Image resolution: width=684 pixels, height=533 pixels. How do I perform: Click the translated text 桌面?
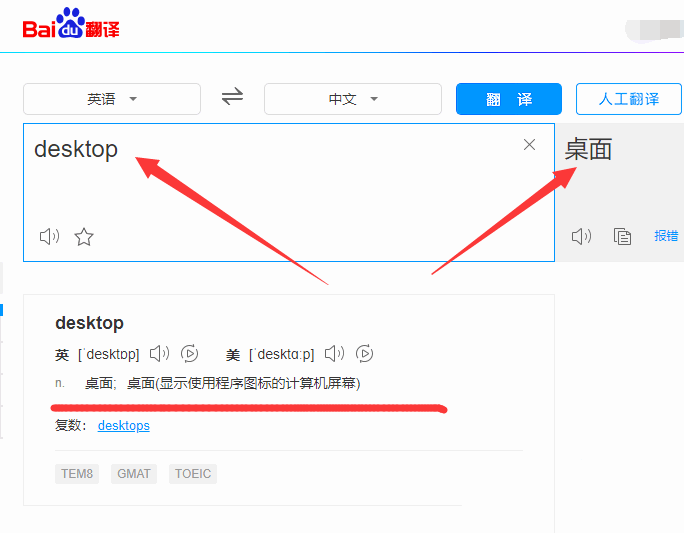click(588, 150)
